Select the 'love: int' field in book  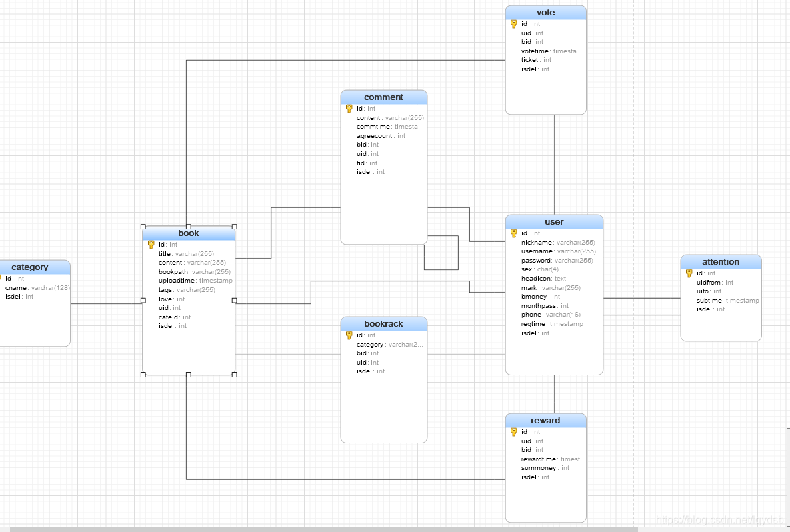click(171, 299)
